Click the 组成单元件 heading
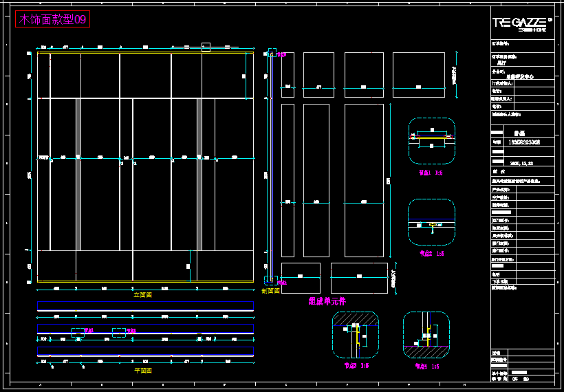The width and height of the screenshot is (564, 392). tap(327, 301)
